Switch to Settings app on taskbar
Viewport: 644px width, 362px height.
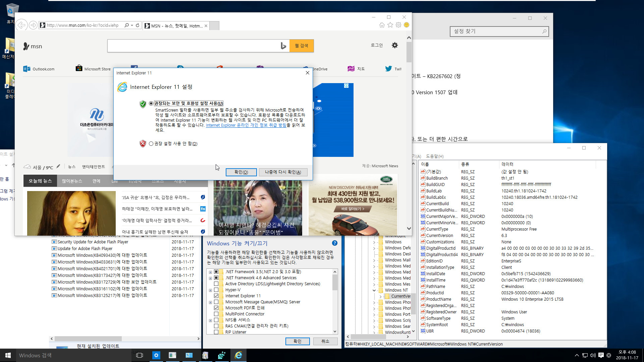156,355
